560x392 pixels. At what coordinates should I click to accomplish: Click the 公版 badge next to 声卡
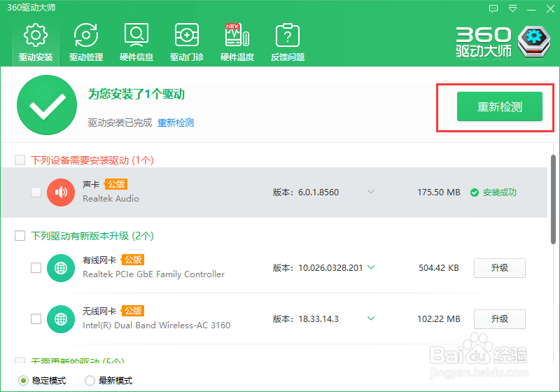[x=116, y=184]
